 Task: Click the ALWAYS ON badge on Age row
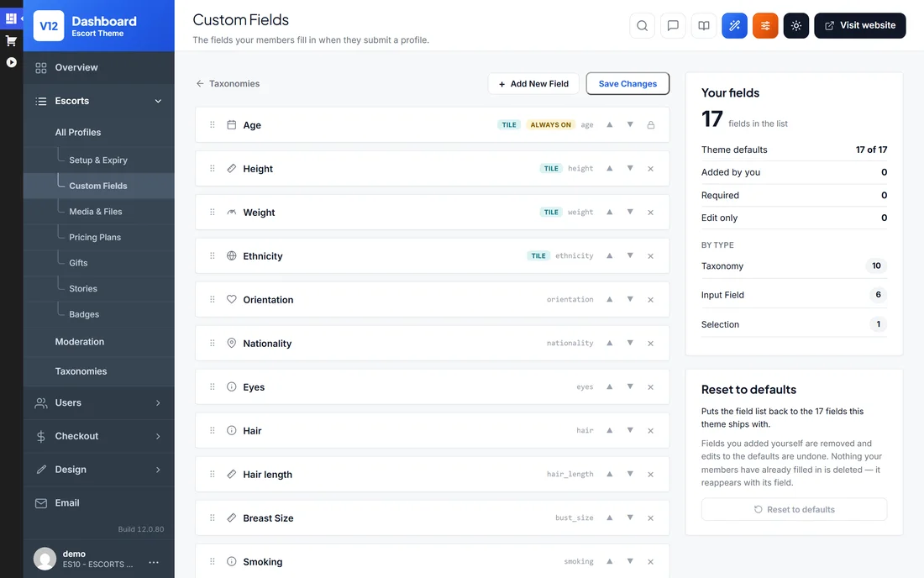(x=550, y=125)
